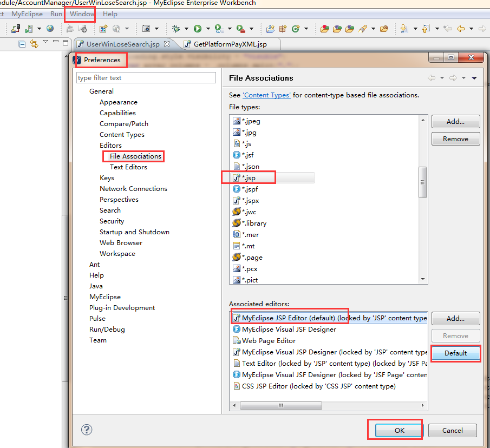Click the folder icon with red ball
This screenshot has width=490, height=448.
pyautogui.click(x=325, y=29)
